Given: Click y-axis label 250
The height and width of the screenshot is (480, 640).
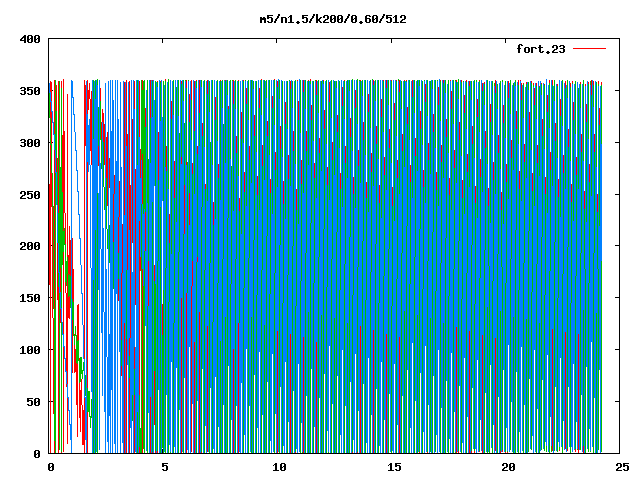Looking at the screenshot, I should pos(30,195).
